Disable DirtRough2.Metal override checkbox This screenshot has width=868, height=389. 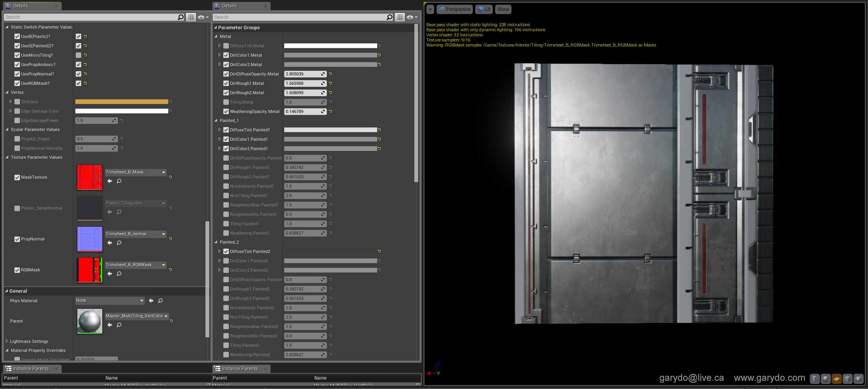(x=226, y=93)
